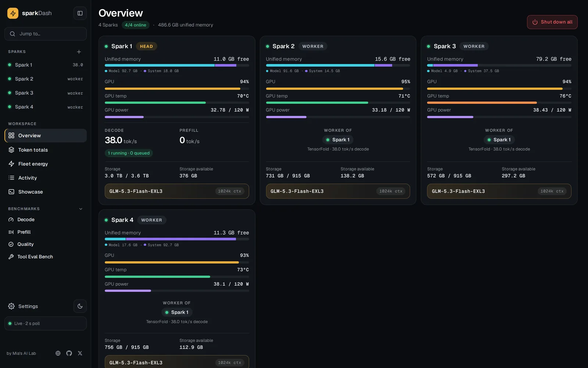
Task: Click the Showcase image icon
Action: pos(11,192)
